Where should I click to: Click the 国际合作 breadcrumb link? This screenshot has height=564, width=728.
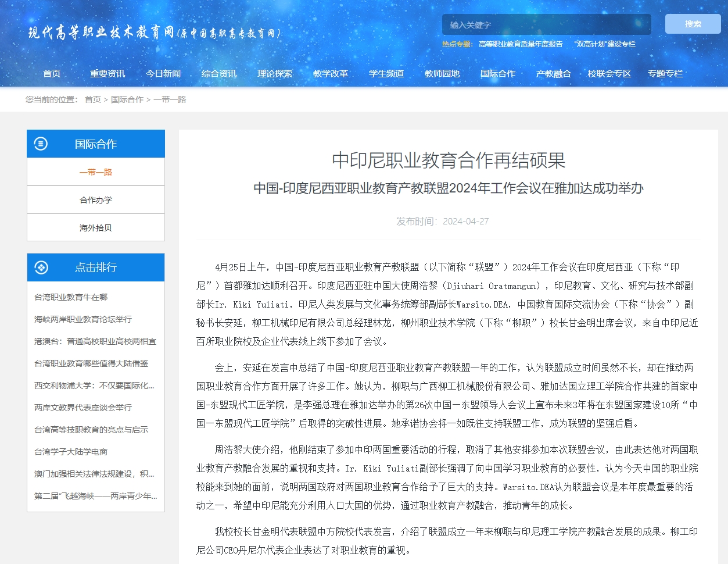[127, 99]
